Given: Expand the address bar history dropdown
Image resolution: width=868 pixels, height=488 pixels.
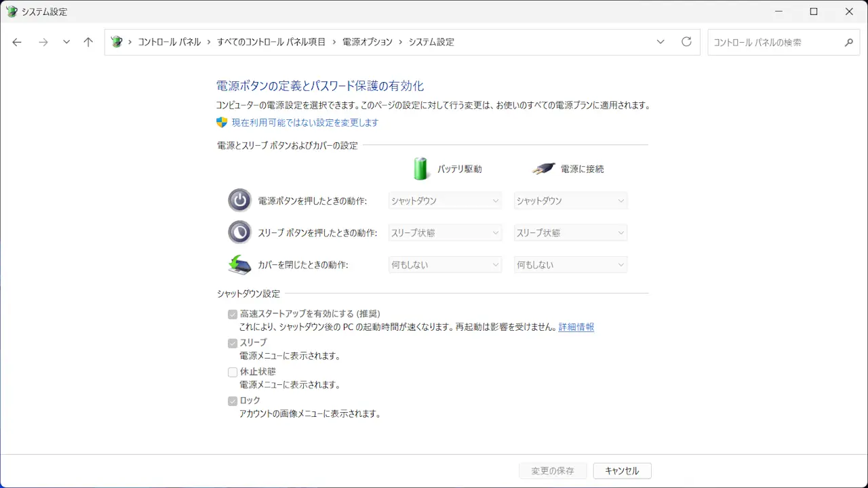Looking at the screenshot, I should coord(660,42).
